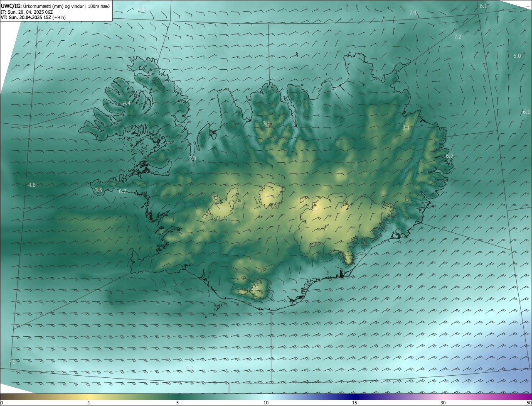
Task: Click the "(+9 h)" forecast offset text
Action: tap(59, 17)
